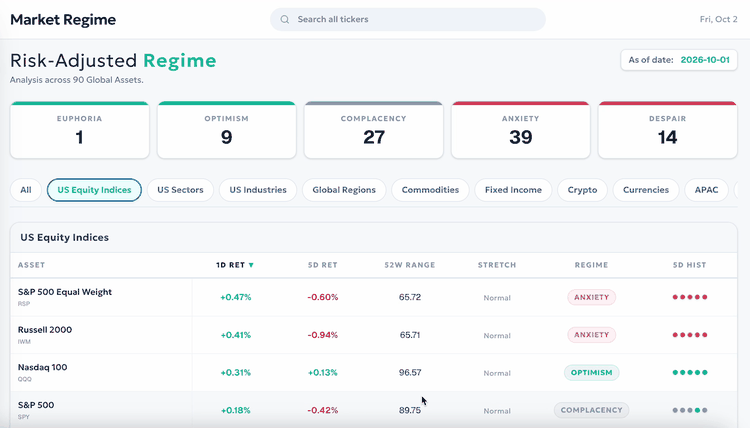Sort by the ASSET column header
The height and width of the screenshot is (428, 750).
[x=32, y=265]
